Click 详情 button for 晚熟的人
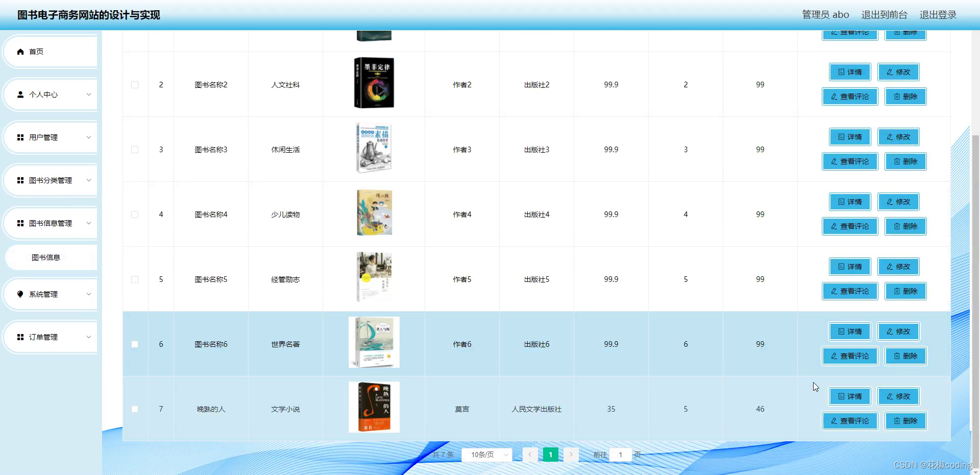The height and width of the screenshot is (475, 980). (x=850, y=396)
